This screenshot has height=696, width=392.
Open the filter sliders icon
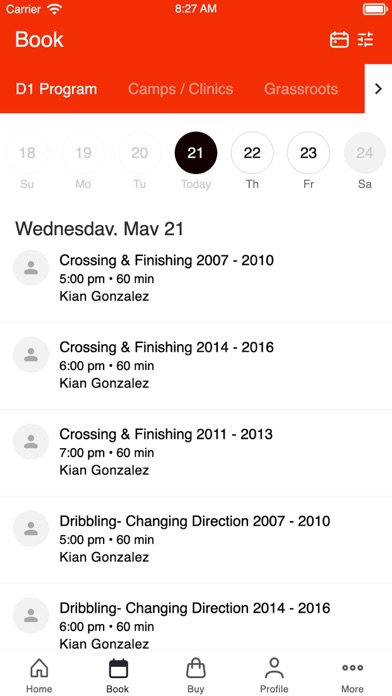click(x=366, y=40)
